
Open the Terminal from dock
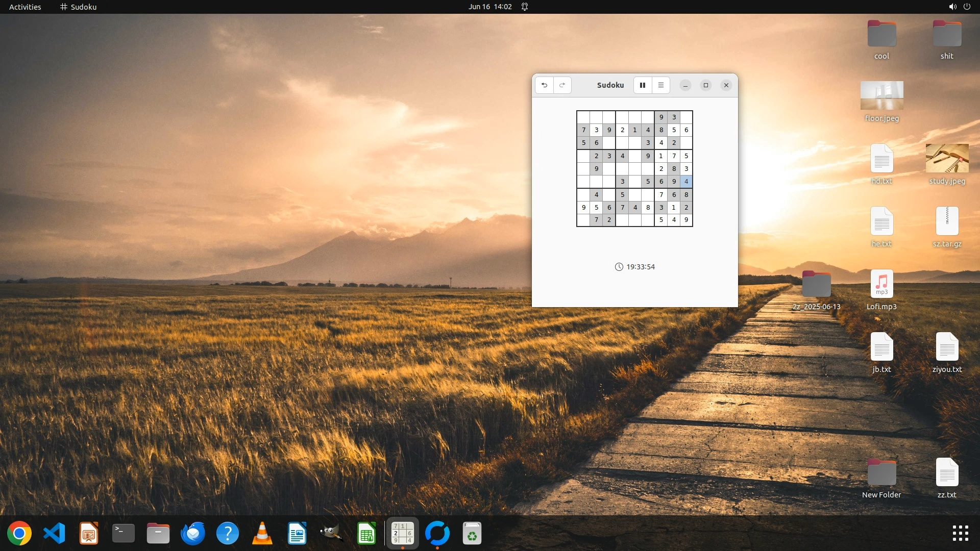click(x=124, y=534)
